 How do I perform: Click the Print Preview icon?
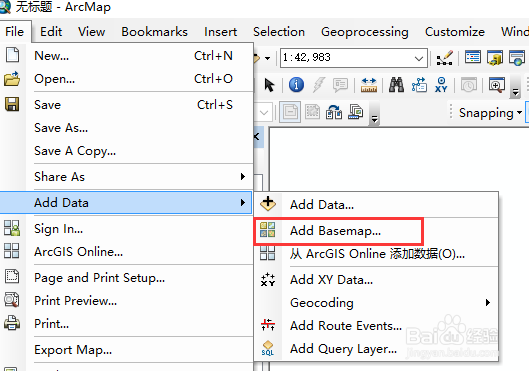tap(12, 300)
